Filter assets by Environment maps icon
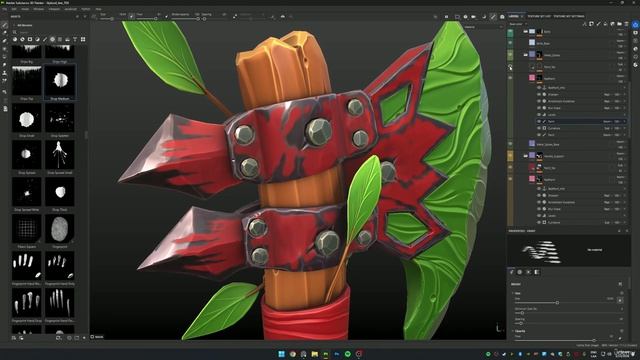The width and height of the screenshot is (640, 360). [x=67, y=40]
